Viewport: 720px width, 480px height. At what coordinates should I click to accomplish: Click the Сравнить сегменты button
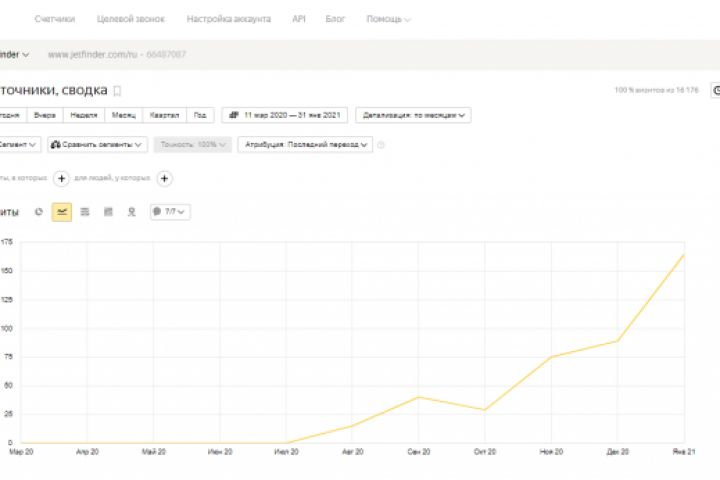coord(98,145)
